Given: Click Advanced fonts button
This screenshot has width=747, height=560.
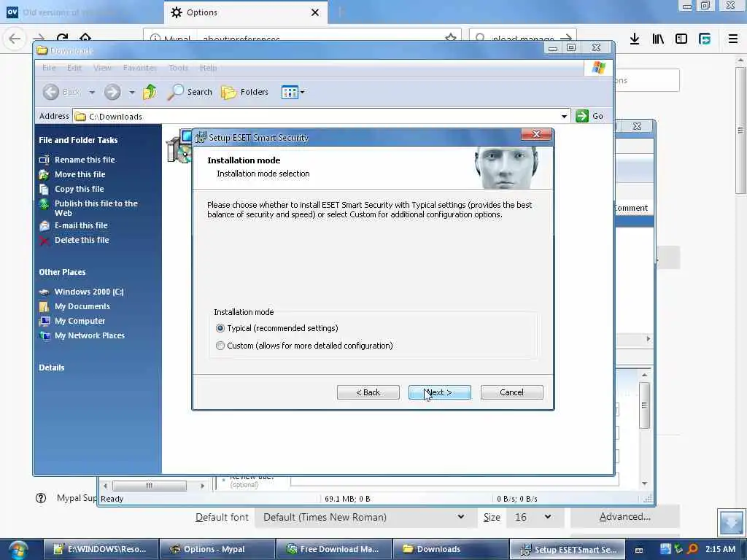Looking at the screenshot, I should pyautogui.click(x=624, y=517).
